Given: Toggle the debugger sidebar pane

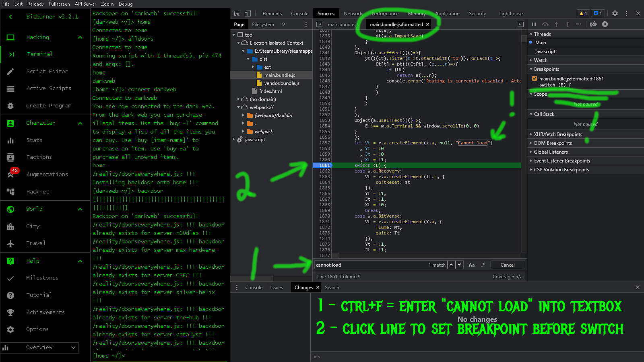Looking at the screenshot, I should (520, 25).
